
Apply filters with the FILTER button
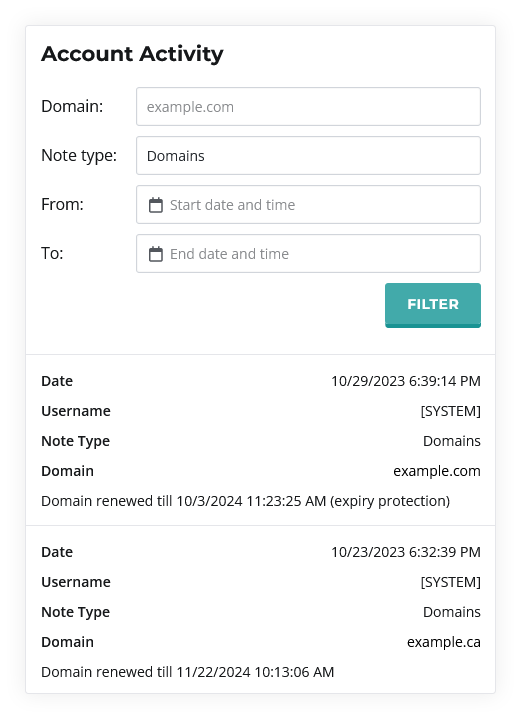point(433,305)
